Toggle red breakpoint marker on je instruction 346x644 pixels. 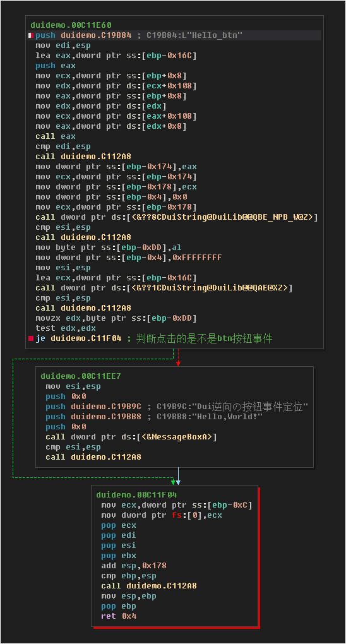click(30, 338)
